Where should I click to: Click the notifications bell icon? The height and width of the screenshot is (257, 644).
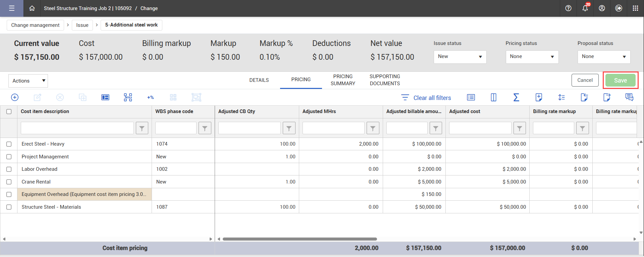[x=585, y=8]
